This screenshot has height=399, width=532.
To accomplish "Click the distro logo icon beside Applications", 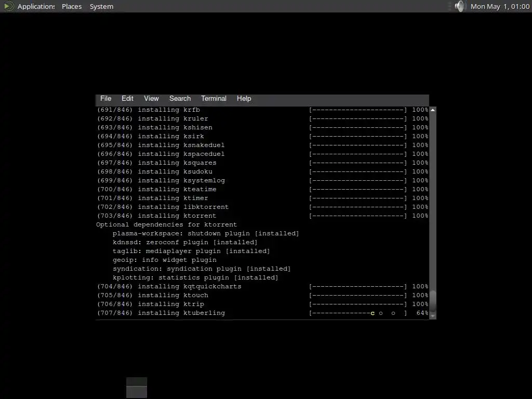I will [9, 6].
